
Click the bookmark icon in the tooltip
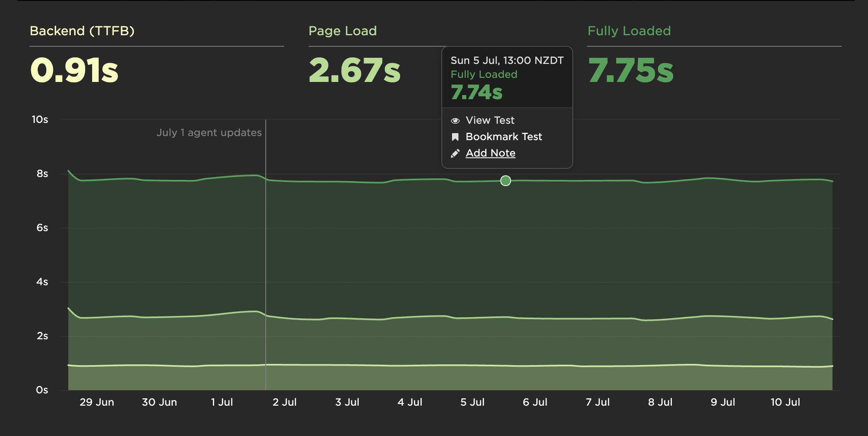click(455, 137)
